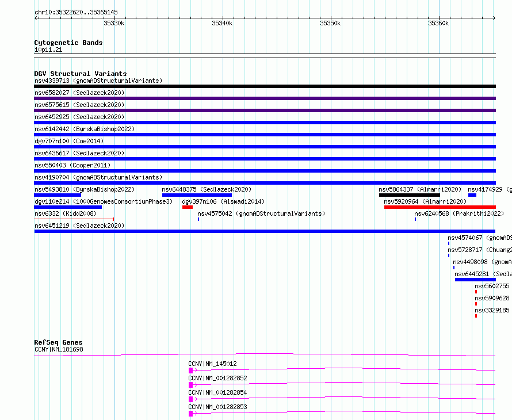Click nsv4190704 gnomAD variant label
This screenshot has height=420, width=512.
tap(98, 177)
